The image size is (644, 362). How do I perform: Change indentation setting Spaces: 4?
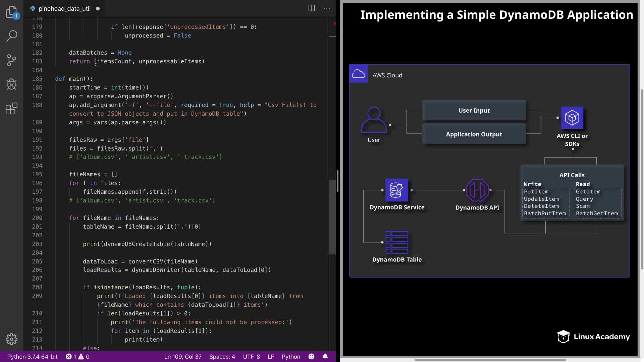click(222, 357)
